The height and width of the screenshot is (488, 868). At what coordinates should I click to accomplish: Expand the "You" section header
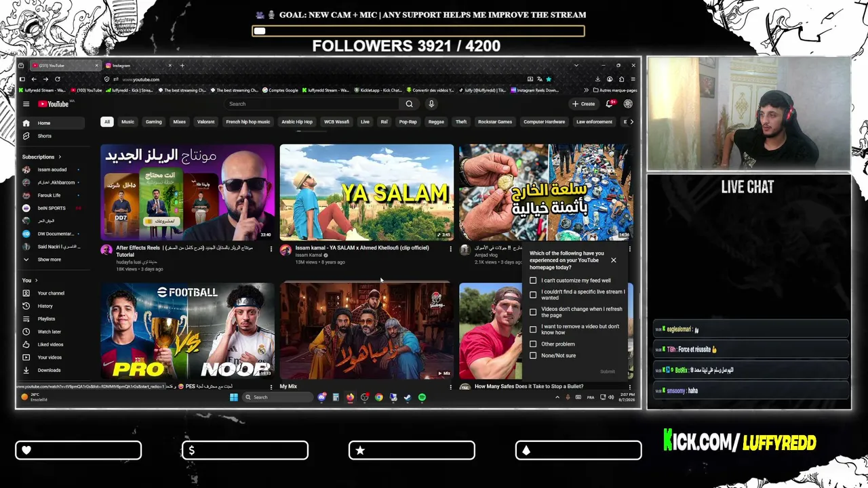(30, 280)
